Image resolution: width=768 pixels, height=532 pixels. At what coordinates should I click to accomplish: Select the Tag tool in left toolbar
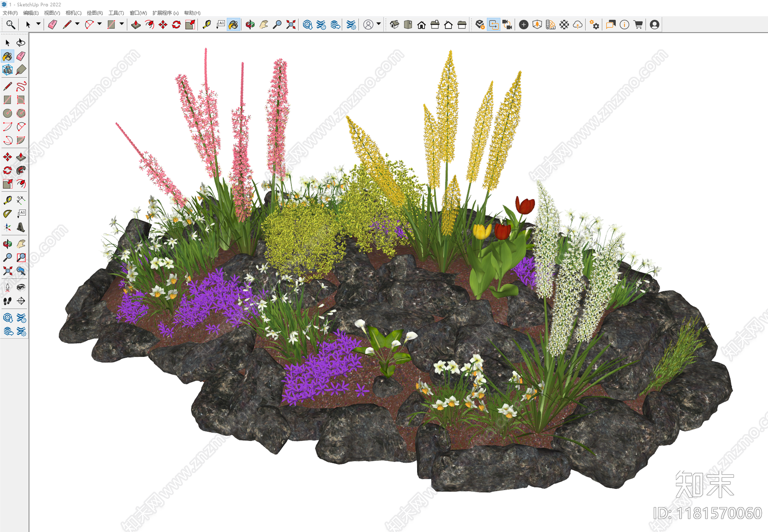(21, 70)
